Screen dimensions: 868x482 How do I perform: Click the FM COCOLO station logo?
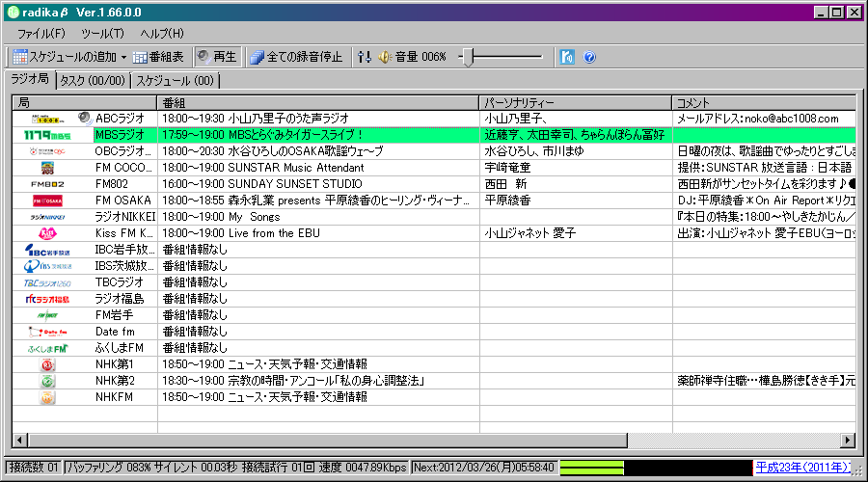(x=47, y=168)
